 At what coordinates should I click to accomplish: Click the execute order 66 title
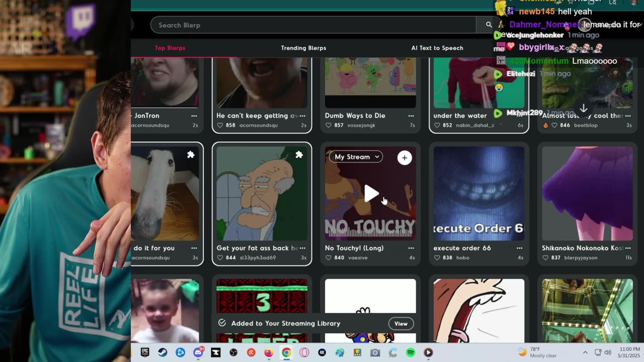point(462,248)
